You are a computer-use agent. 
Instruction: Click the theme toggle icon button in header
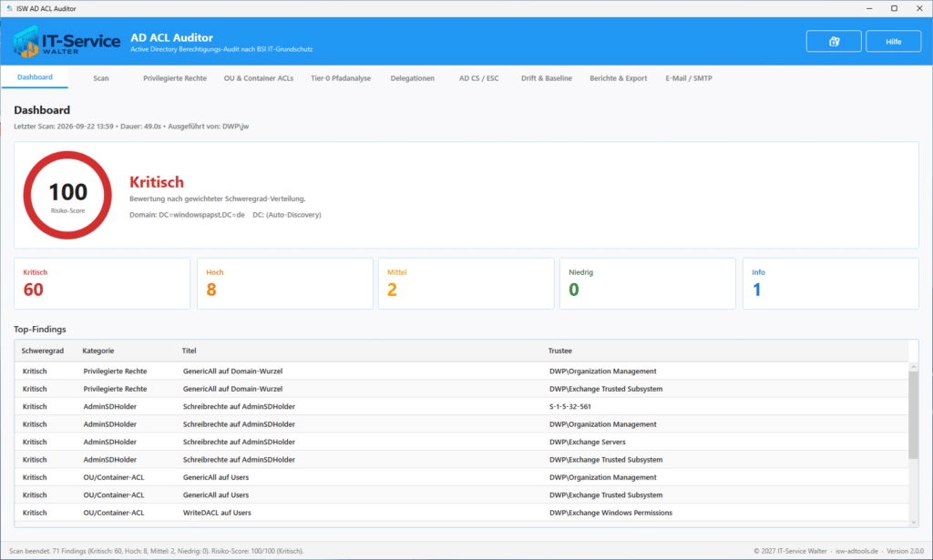[x=834, y=42]
